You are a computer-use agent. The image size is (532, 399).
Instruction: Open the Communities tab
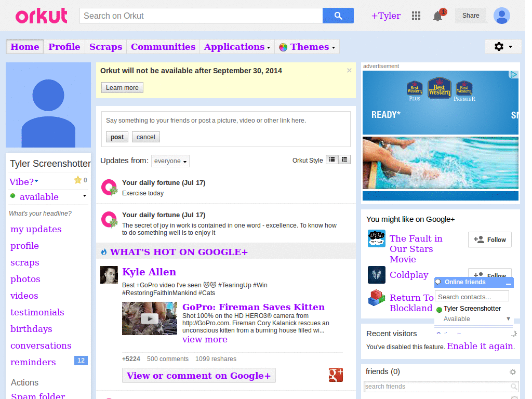163,47
